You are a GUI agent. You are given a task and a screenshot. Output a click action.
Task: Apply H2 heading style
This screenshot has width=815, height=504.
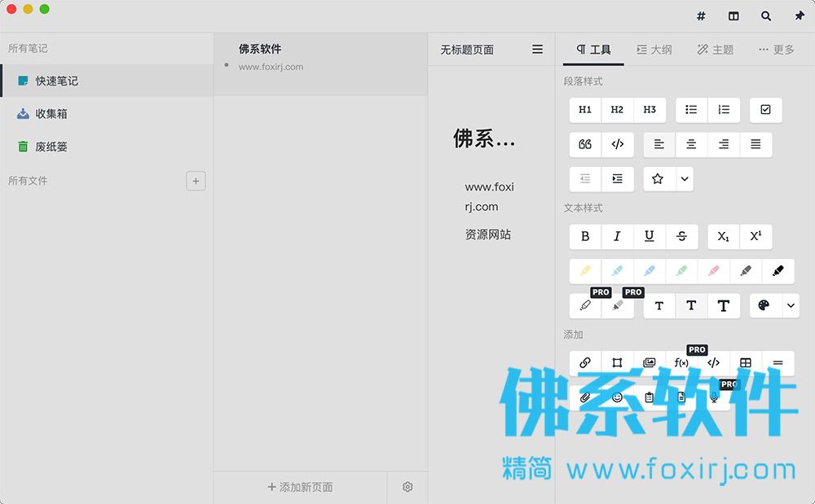tap(617, 110)
